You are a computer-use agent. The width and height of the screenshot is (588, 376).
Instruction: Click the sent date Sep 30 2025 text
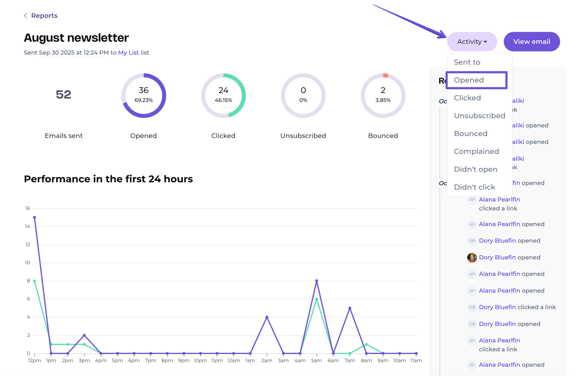point(74,52)
